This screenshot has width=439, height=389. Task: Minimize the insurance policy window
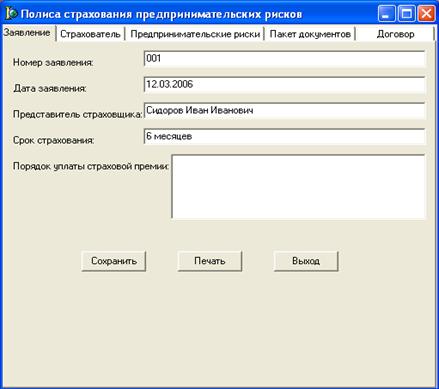tap(387, 14)
